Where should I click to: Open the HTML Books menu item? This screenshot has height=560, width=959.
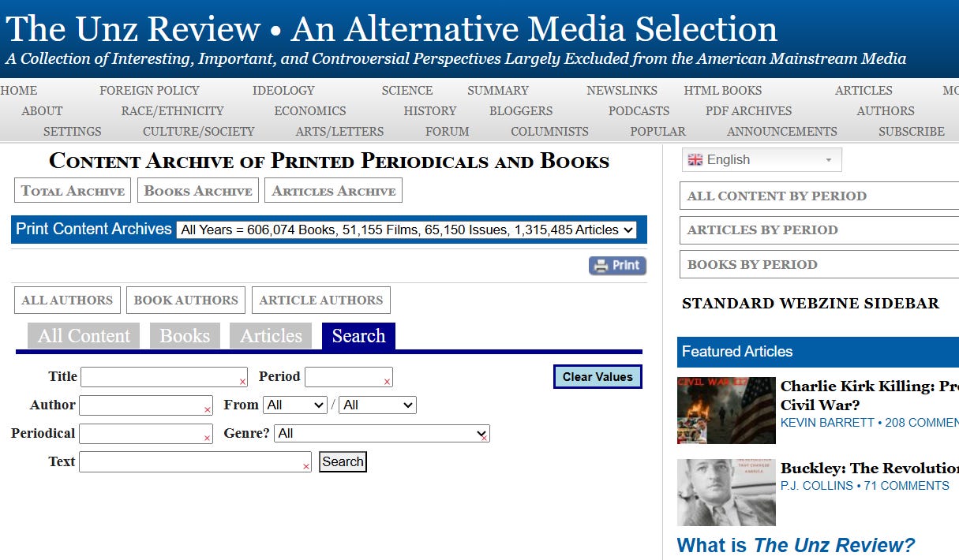[x=723, y=91]
